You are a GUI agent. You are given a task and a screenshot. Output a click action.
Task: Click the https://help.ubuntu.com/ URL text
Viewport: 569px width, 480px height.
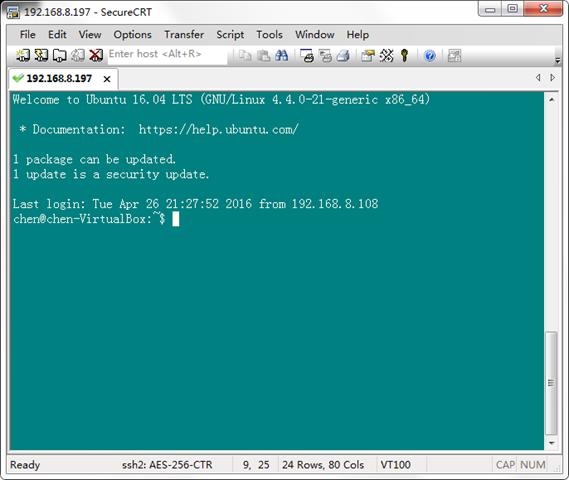(218, 129)
